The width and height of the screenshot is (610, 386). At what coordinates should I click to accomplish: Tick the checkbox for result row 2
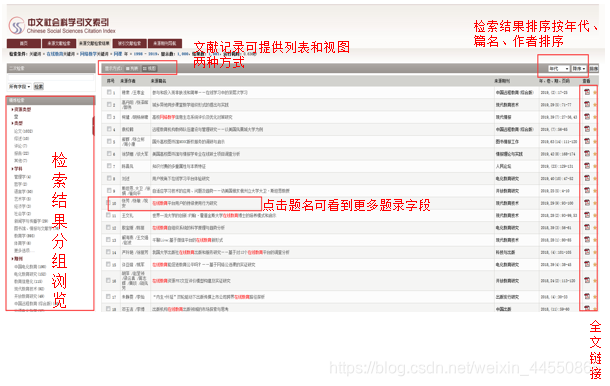click(109, 104)
